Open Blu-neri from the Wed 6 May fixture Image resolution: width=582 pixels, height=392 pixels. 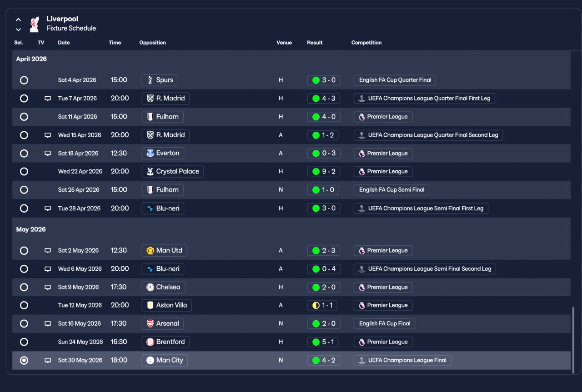(163, 269)
